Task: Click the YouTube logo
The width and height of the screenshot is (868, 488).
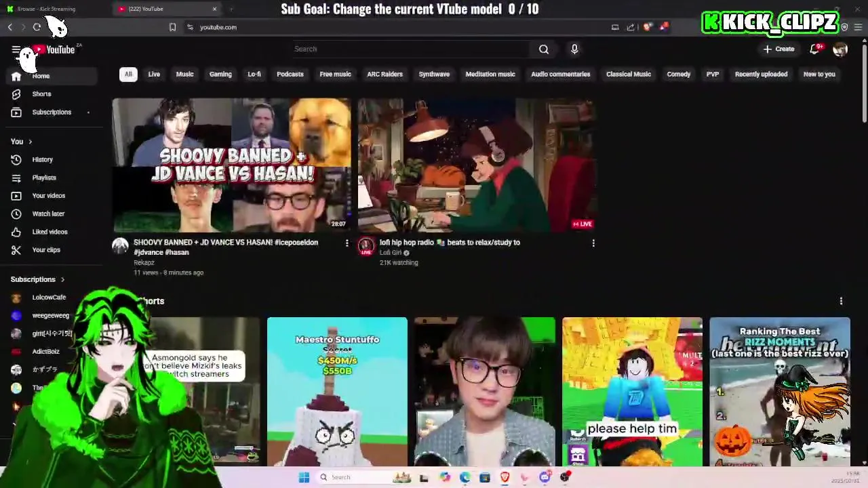Action: pos(54,49)
